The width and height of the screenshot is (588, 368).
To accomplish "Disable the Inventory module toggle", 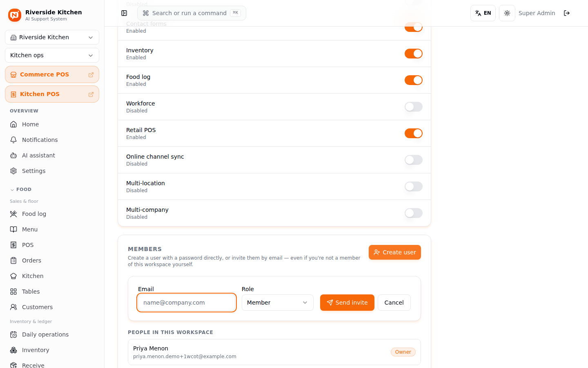I will 414,54.
